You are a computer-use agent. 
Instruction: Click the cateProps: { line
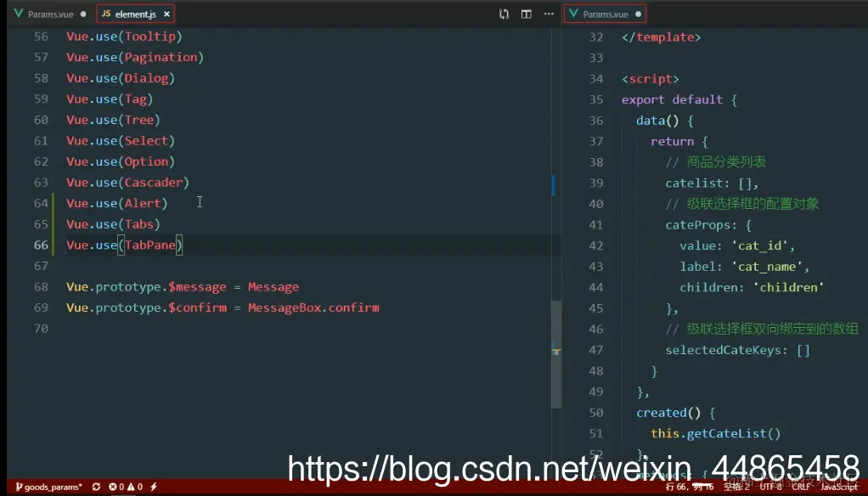tap(708, 225)
